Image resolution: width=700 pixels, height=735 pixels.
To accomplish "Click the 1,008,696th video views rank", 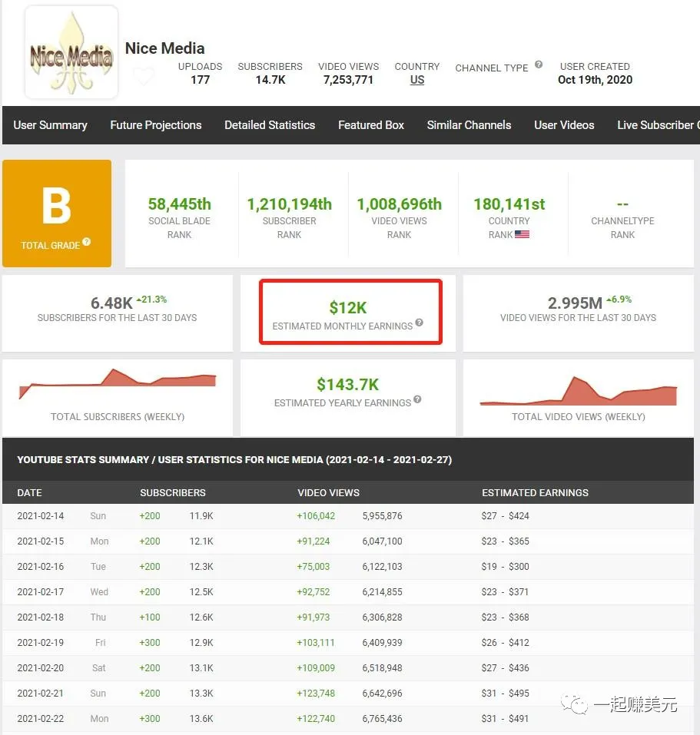I will [x=399, y=204].
